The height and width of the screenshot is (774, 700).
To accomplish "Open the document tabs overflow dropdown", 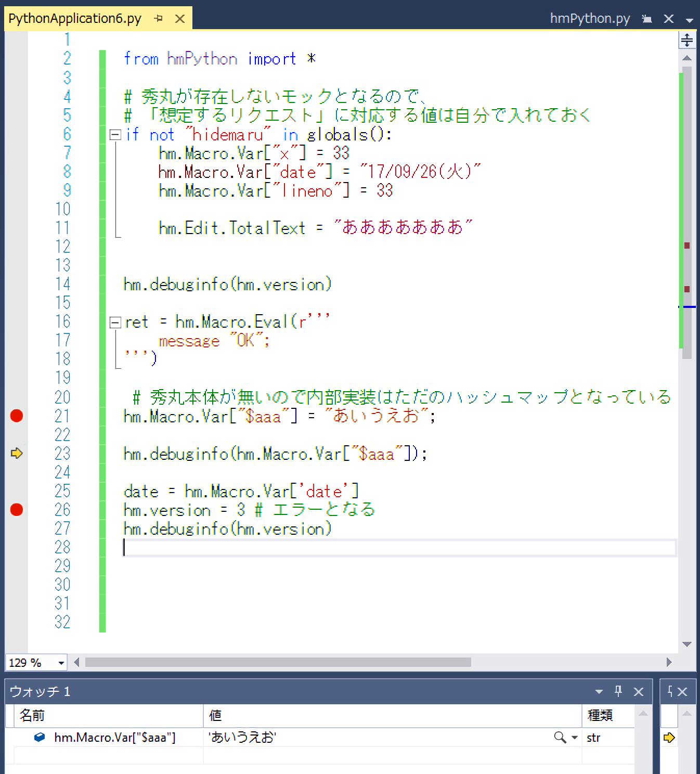I will [x=690, y=20].
